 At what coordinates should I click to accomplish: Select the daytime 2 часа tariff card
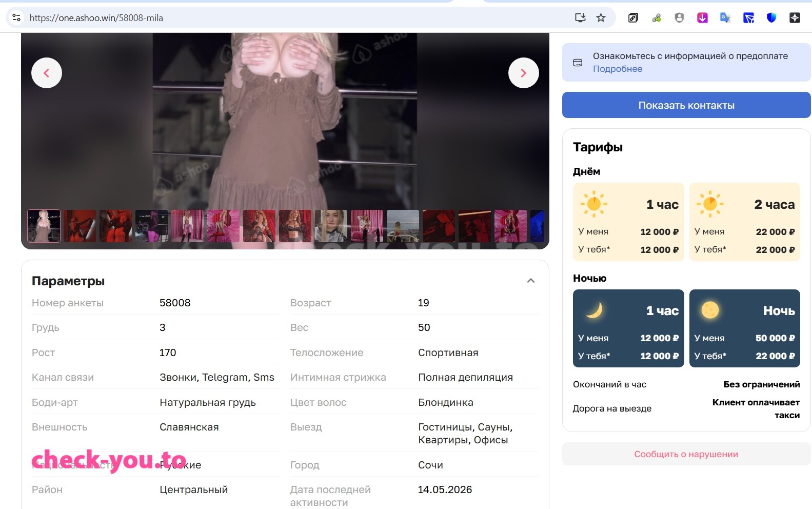[745, 222]
